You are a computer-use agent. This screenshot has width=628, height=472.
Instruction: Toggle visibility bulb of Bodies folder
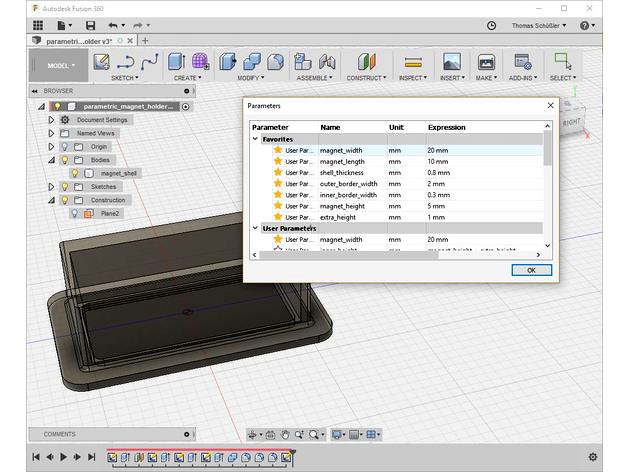pyautogui.click(x=64, y=160)
